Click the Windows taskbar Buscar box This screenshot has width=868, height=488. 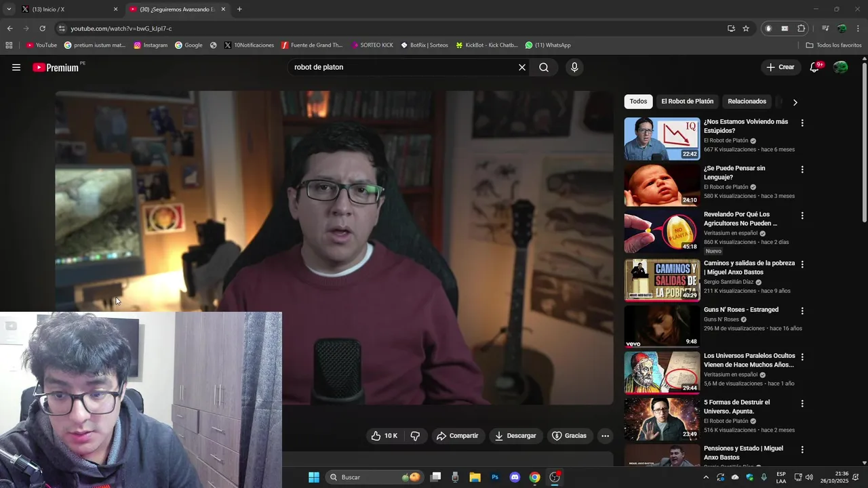[374, 477]
